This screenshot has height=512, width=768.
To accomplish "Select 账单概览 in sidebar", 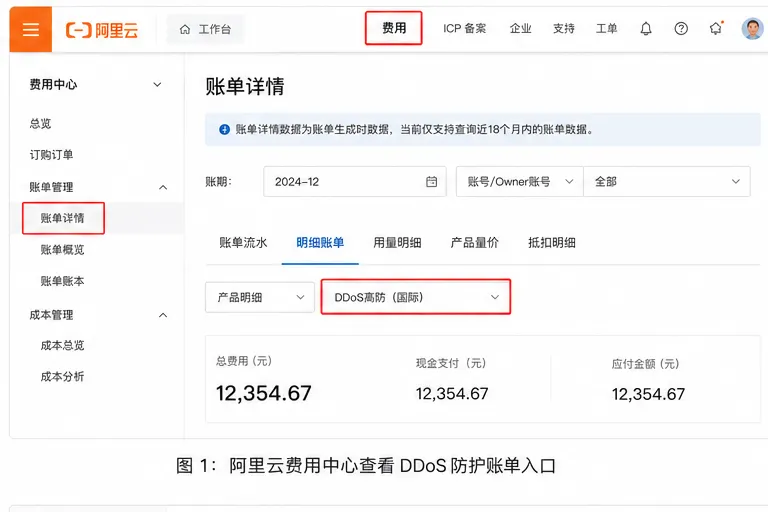I will coord(62,250).
